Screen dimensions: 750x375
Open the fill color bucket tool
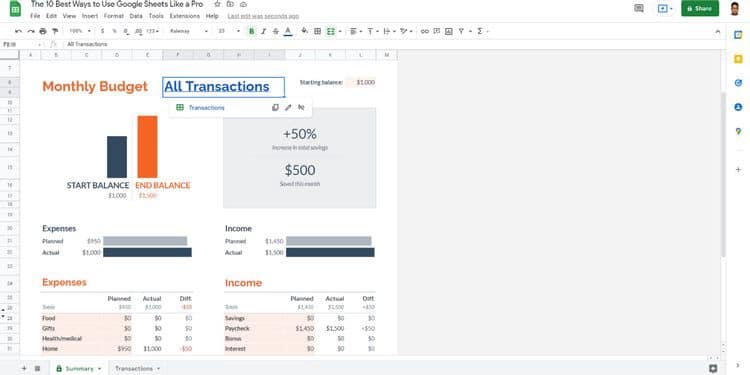coord(304,31)
